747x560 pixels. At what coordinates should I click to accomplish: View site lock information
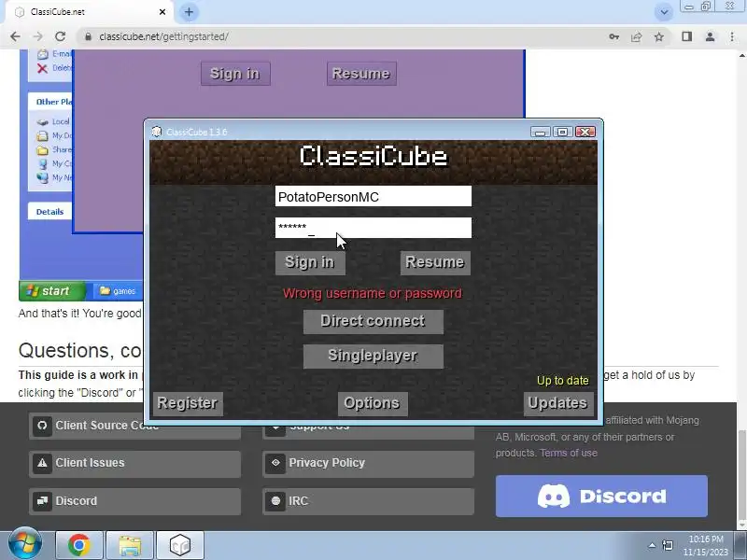(88, 36)
